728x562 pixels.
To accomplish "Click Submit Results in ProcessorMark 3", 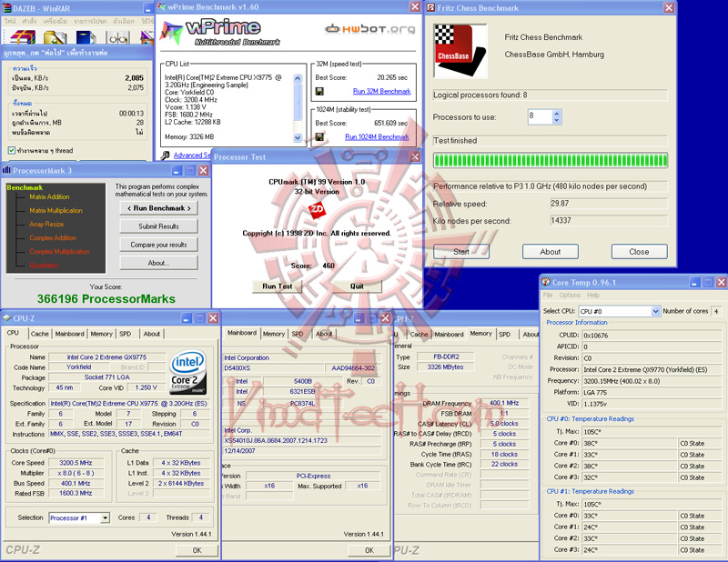I will [158, 226].
